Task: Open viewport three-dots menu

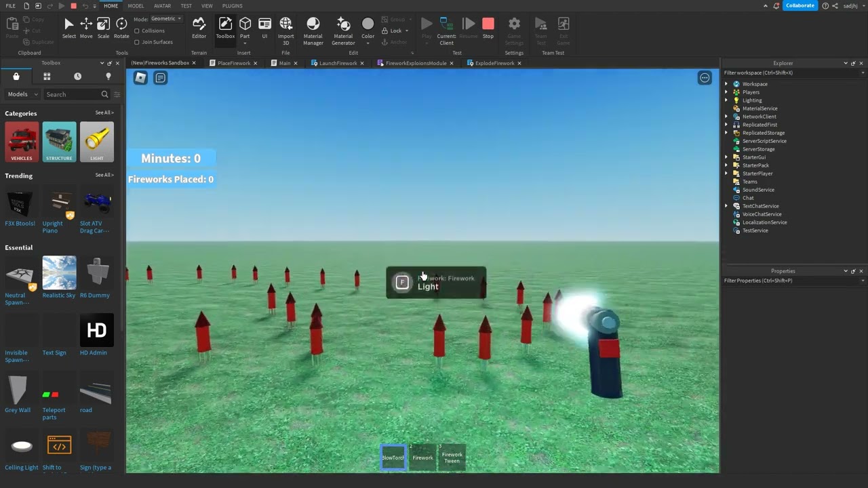Action: click(x=705, y=78)
